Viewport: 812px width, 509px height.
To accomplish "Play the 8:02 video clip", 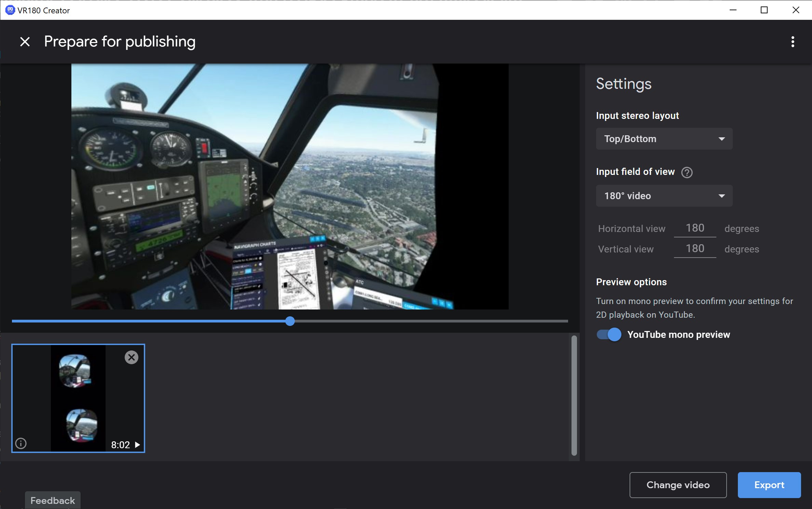I will click(137, 445).
